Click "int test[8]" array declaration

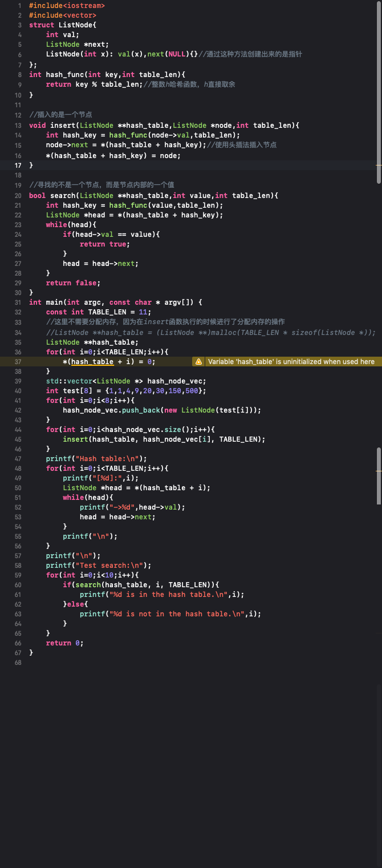pyautogui.click(x=67, y=391)
